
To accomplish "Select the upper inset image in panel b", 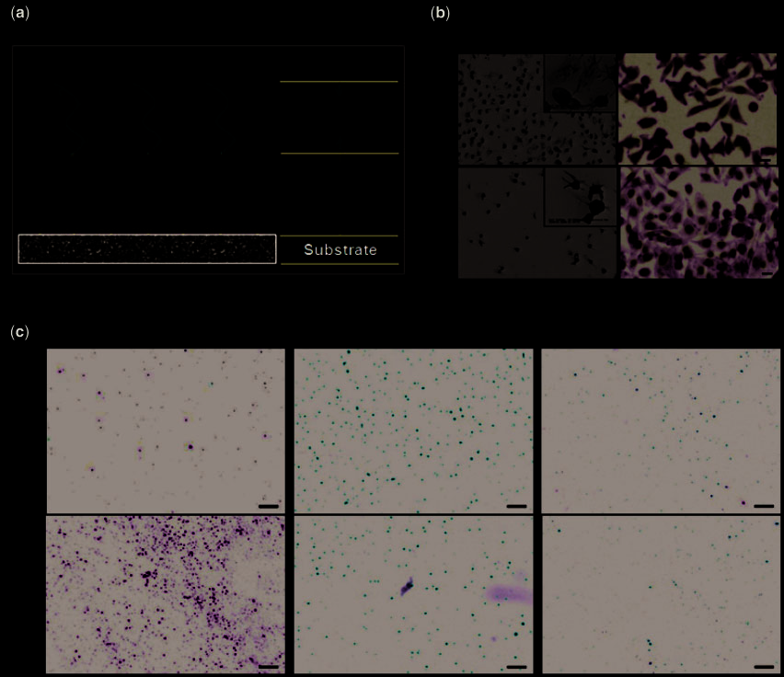I will coord(579,83).
